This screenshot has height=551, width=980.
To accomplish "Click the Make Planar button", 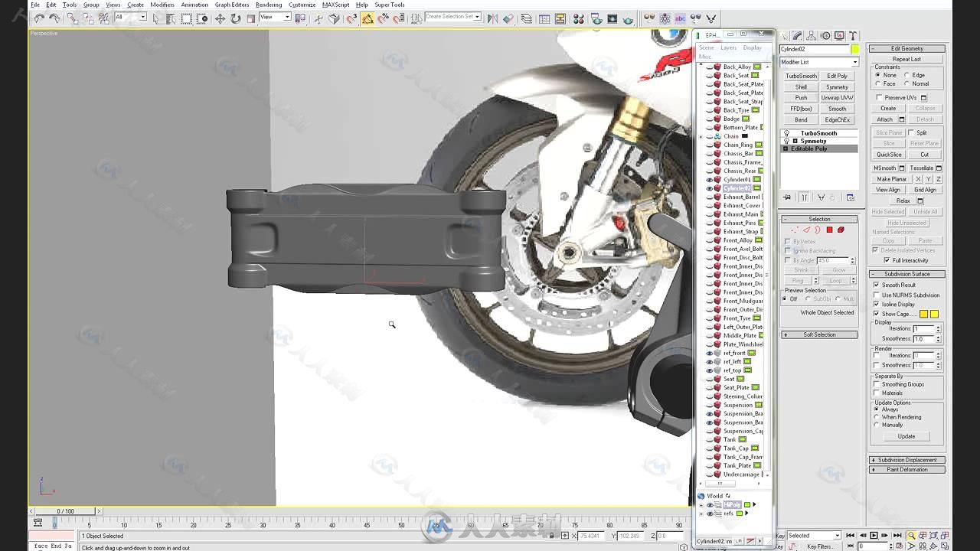I will pyautogui.click(x=892, y=179).
